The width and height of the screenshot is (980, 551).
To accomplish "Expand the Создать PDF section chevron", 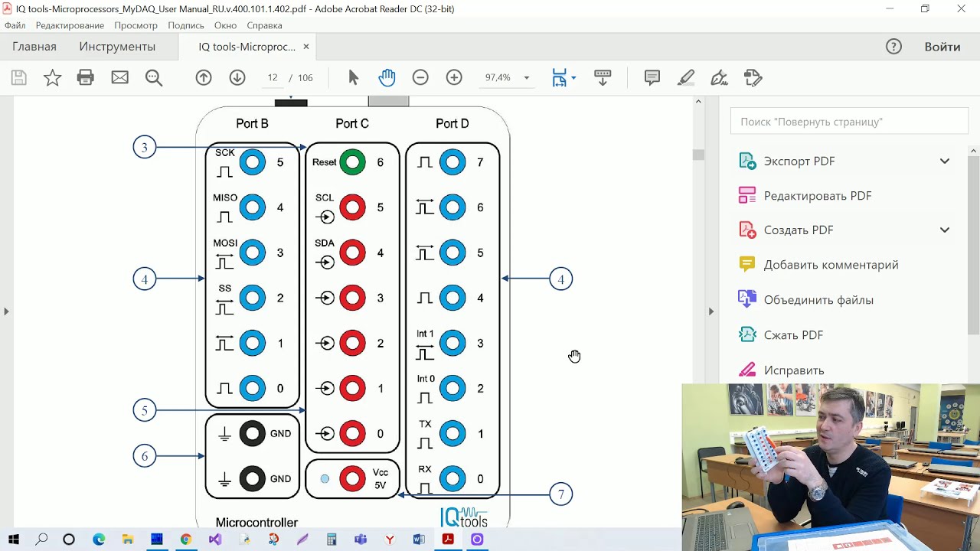I will pos(945,230).
